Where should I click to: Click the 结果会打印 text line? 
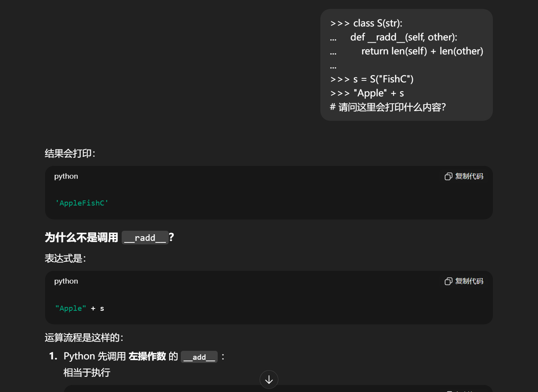coord(70,153)
